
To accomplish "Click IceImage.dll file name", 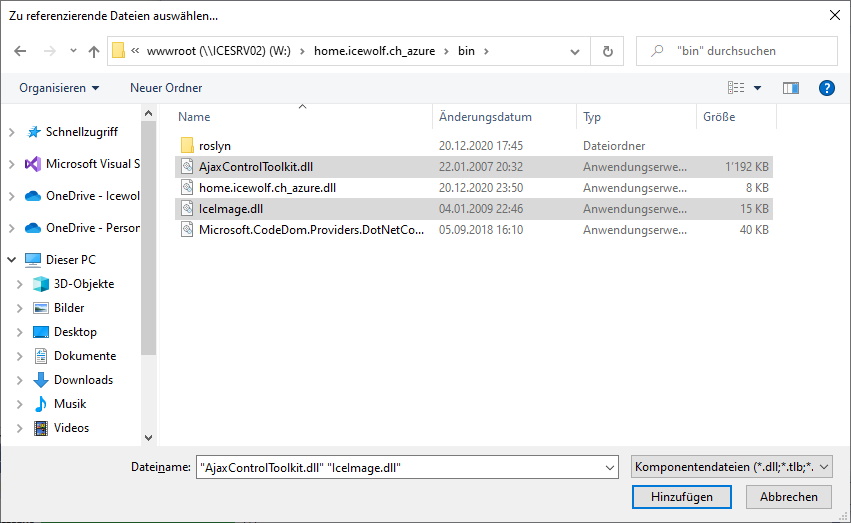I will [x=231, y=209].
